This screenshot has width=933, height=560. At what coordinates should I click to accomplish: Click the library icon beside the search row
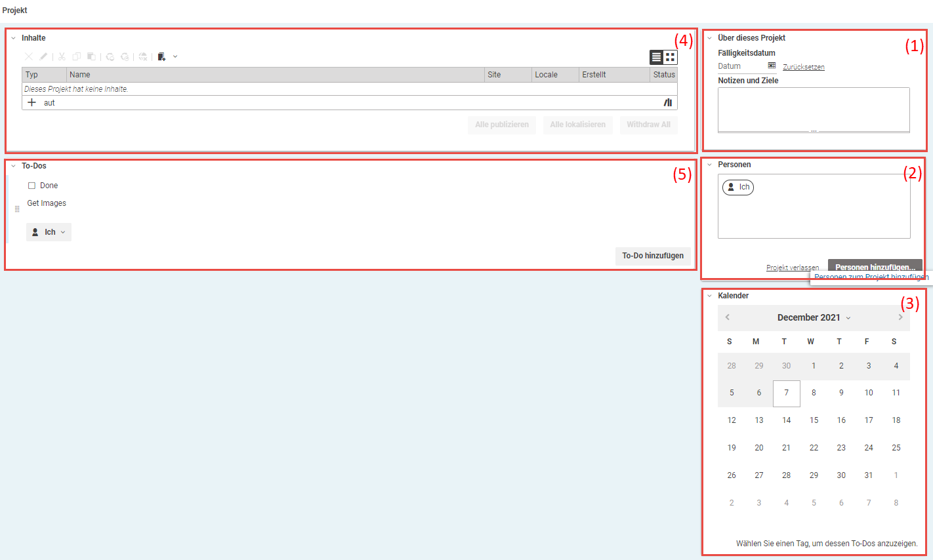(x=668, y=102)
